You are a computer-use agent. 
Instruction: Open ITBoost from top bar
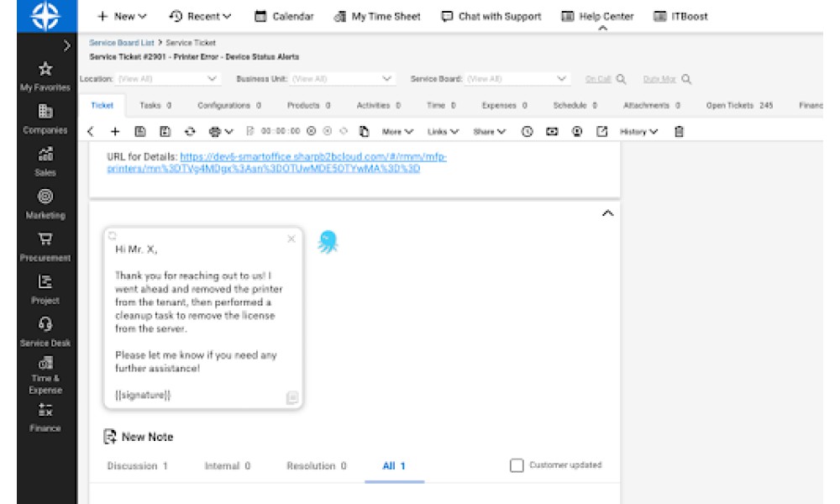point(681,17)
